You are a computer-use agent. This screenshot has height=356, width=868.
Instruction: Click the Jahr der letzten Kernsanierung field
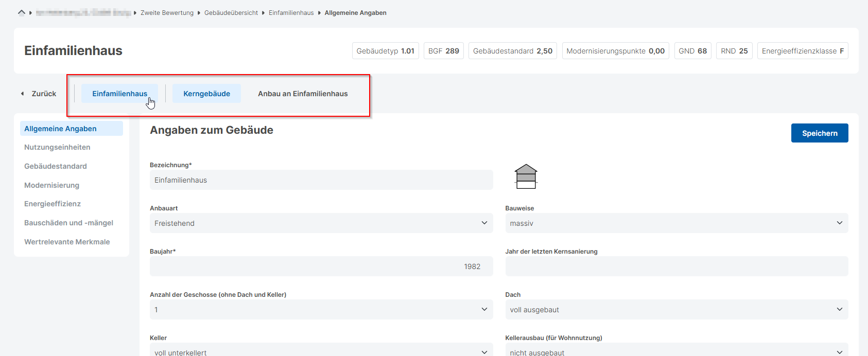pos(676,266)
